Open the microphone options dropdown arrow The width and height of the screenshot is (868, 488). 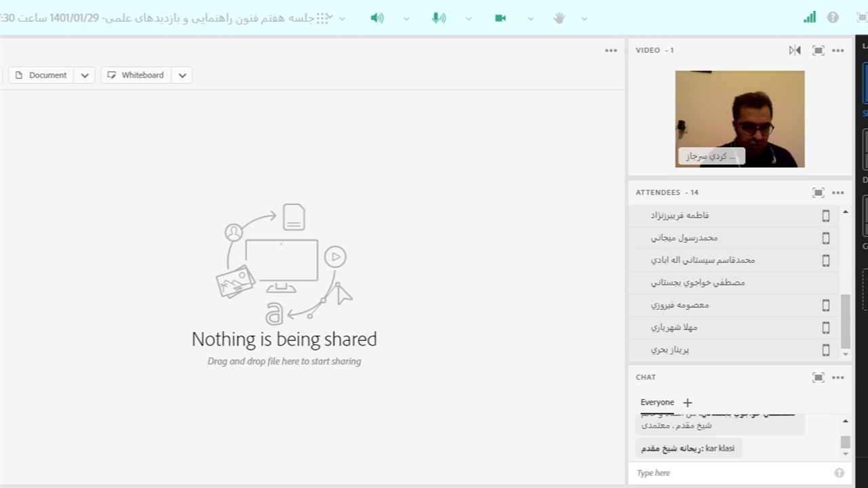[469, 18]
